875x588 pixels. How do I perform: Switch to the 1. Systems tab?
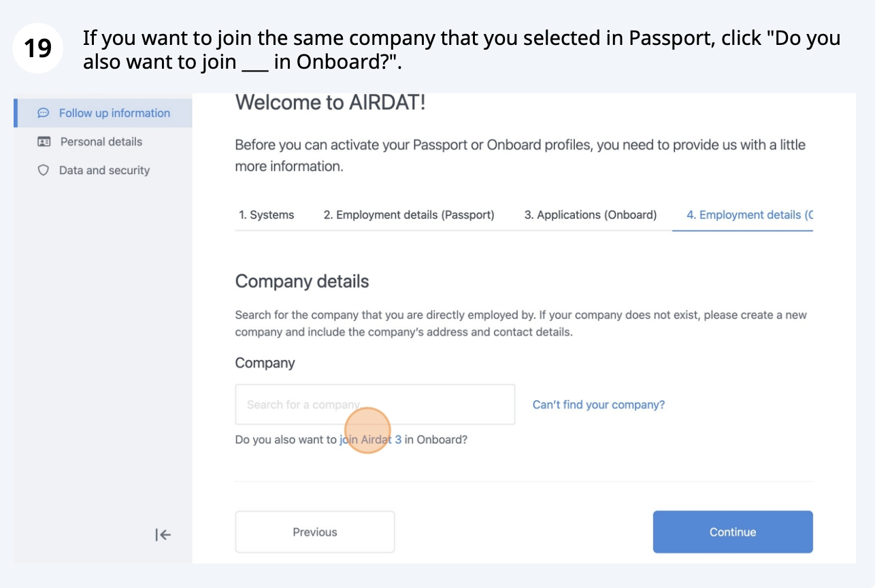267,215
